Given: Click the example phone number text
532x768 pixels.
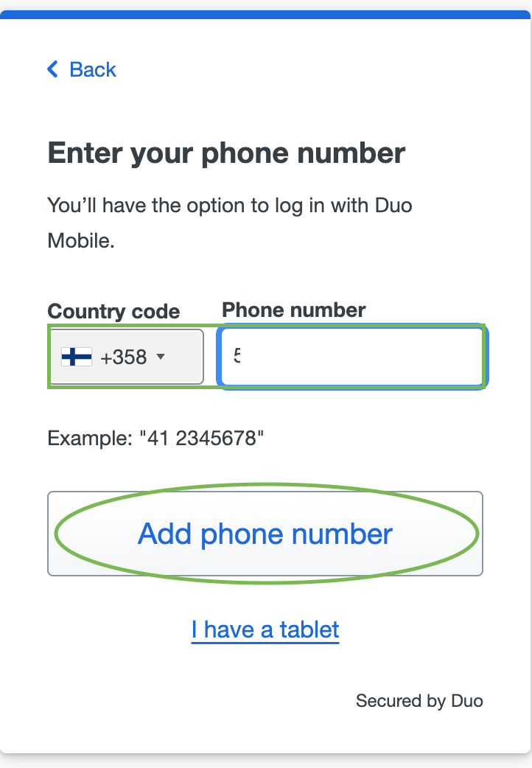Looking at the screenshot, I should coord(156,438).
